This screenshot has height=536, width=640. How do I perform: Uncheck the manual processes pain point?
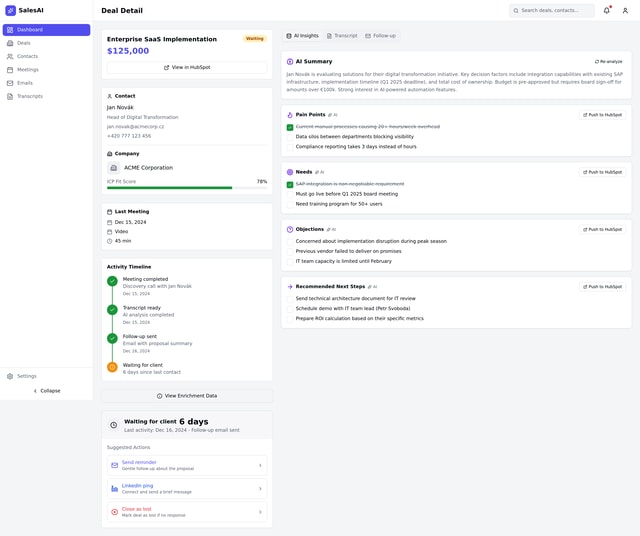click(290, 127)
